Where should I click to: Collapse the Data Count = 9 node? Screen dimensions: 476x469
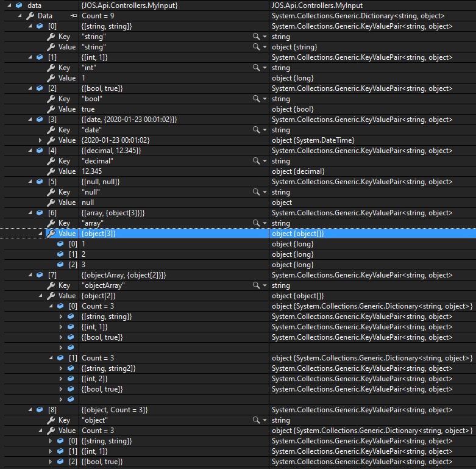click(x=20, y=15)
